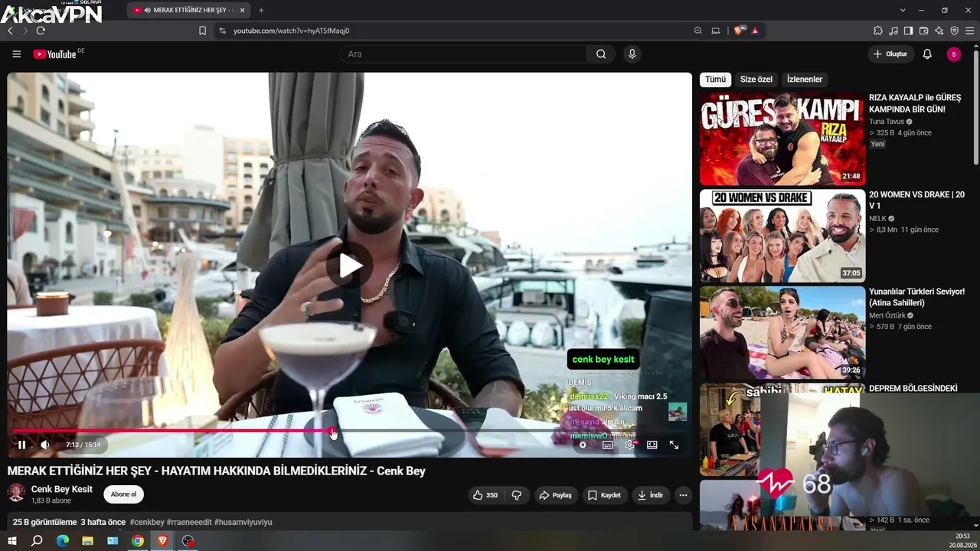Open the video settings gear
Image resolution: width=980 pixels, height=551 pixels.
(x=629, y=445)
